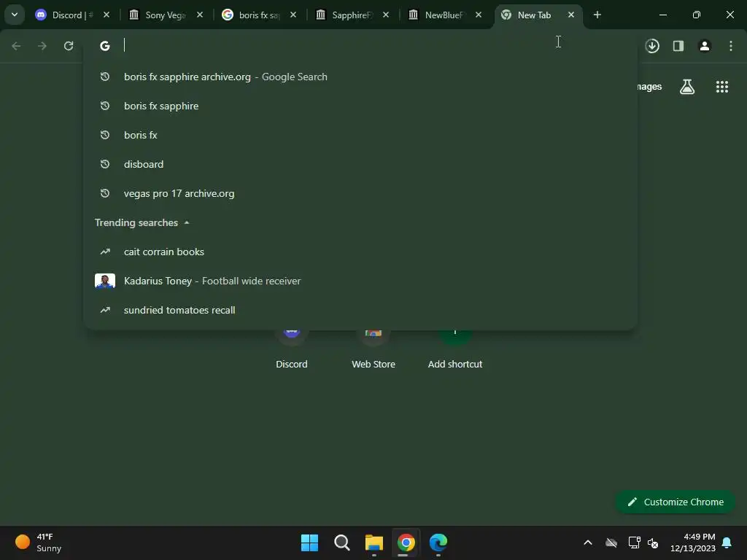Open Windows taskbar Search
The width and height of the screenshot is (747, 560).
[342, 542]
